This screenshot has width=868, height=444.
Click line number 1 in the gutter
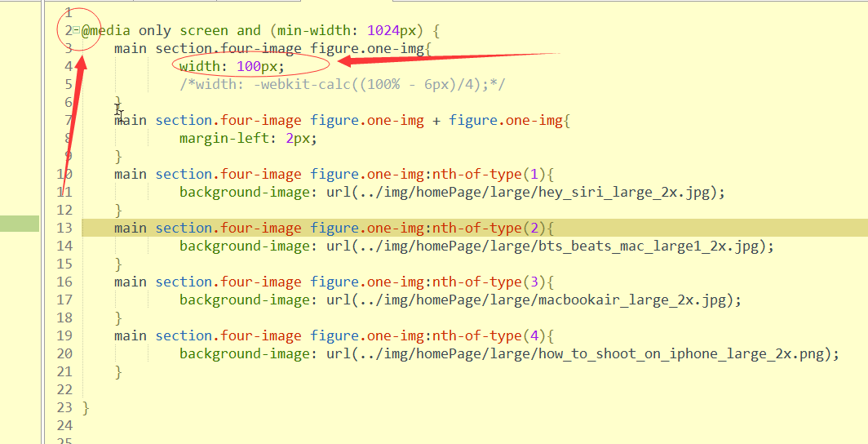coord(68,12)
